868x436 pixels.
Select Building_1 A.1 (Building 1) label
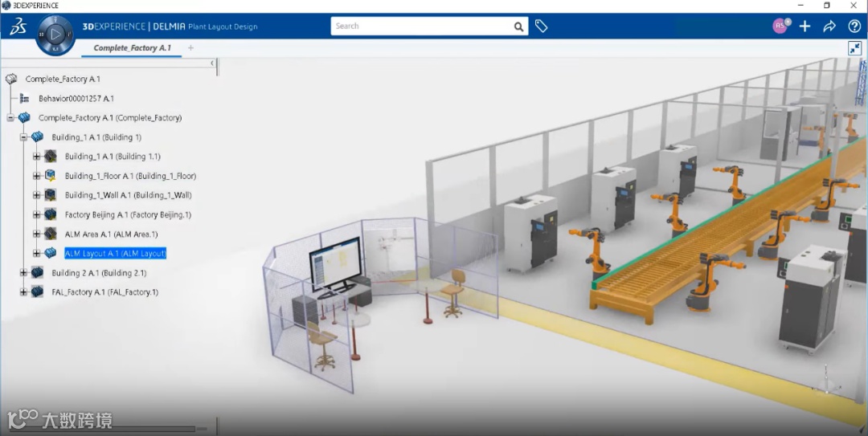pyautogui.click(x=96, y=137)
